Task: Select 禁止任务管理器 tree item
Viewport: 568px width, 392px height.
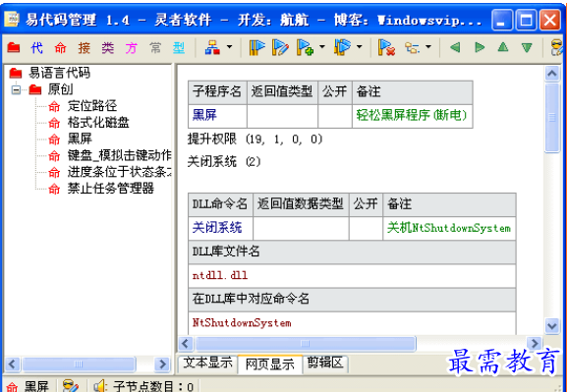Action: (x=110, y=188)
